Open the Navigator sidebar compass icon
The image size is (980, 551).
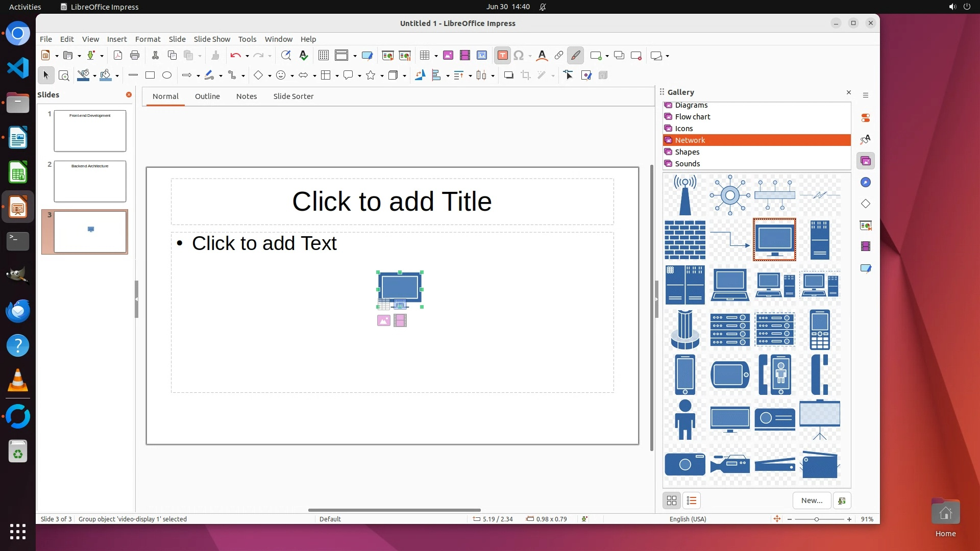(866, 183)
